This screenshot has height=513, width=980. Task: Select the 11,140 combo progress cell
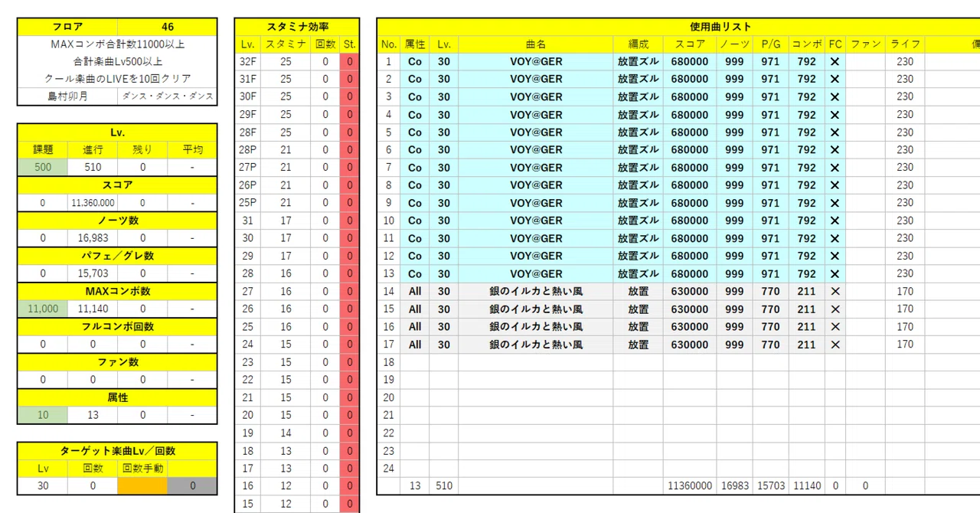pyautogui.click(x=93, y=309)
